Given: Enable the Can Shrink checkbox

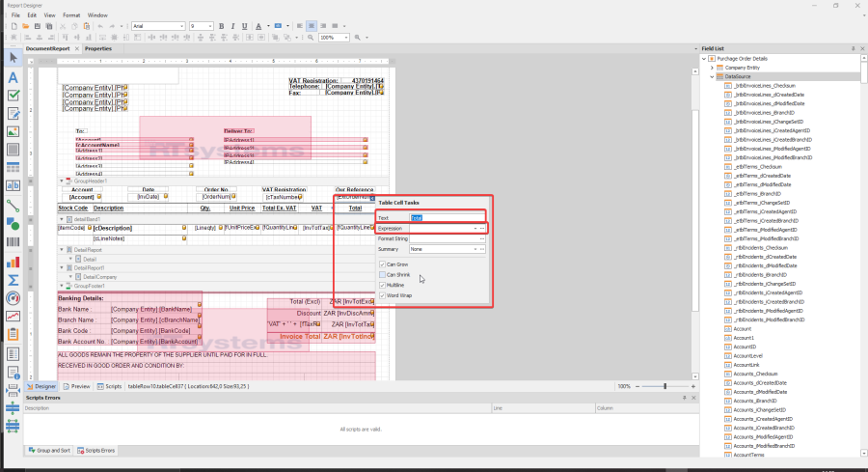Looking at the screenshot, I should pyautogui.click(x=382, y=274).
